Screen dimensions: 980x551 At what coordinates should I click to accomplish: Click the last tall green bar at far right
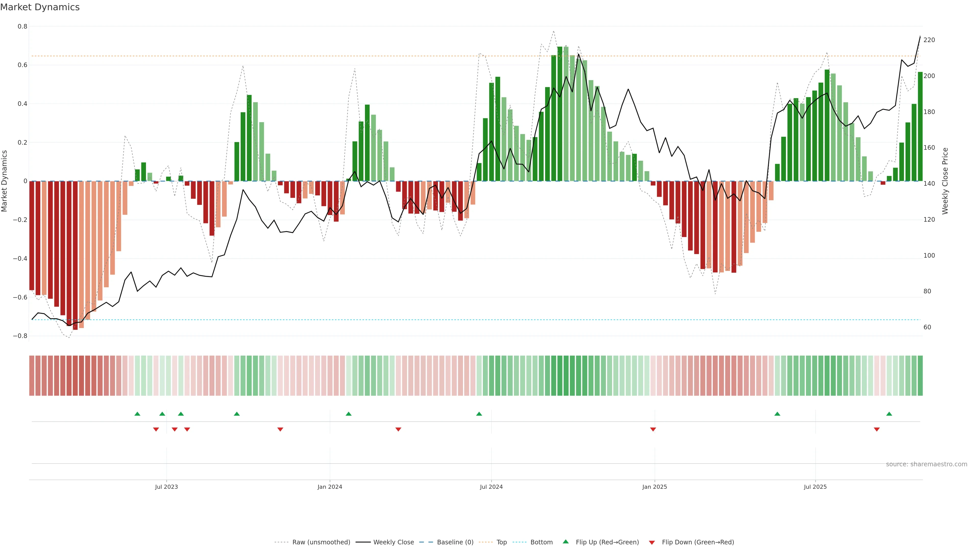pos(920,126)
